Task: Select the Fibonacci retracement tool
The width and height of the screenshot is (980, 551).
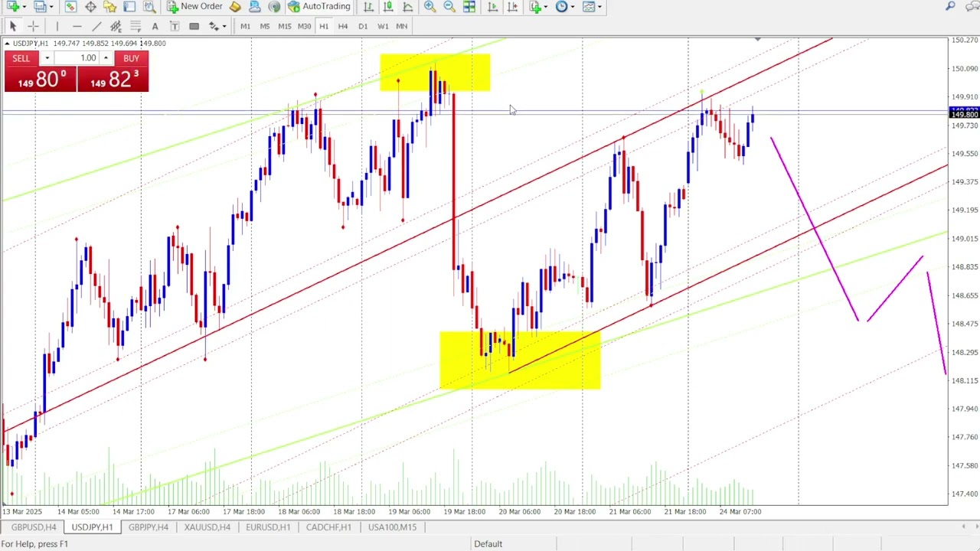Action: [x=136, y=26]
